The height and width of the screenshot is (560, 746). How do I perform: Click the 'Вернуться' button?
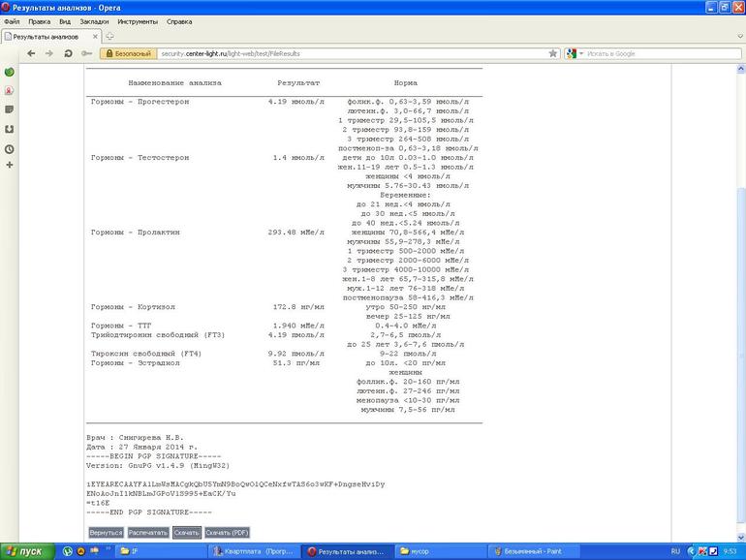coord(106,533)
